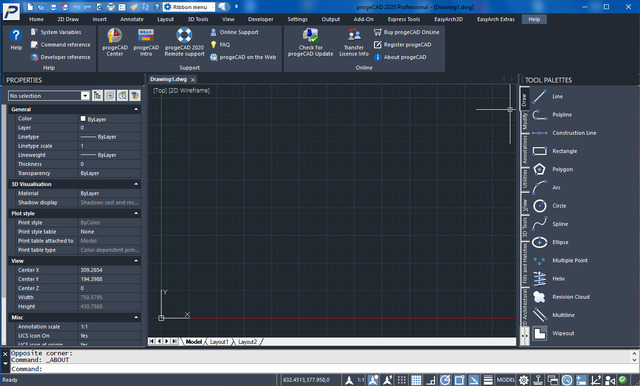Viewport: 640px width, 386px height.
Task: Toggle annotation visibility in status bar
Action: 373,380
